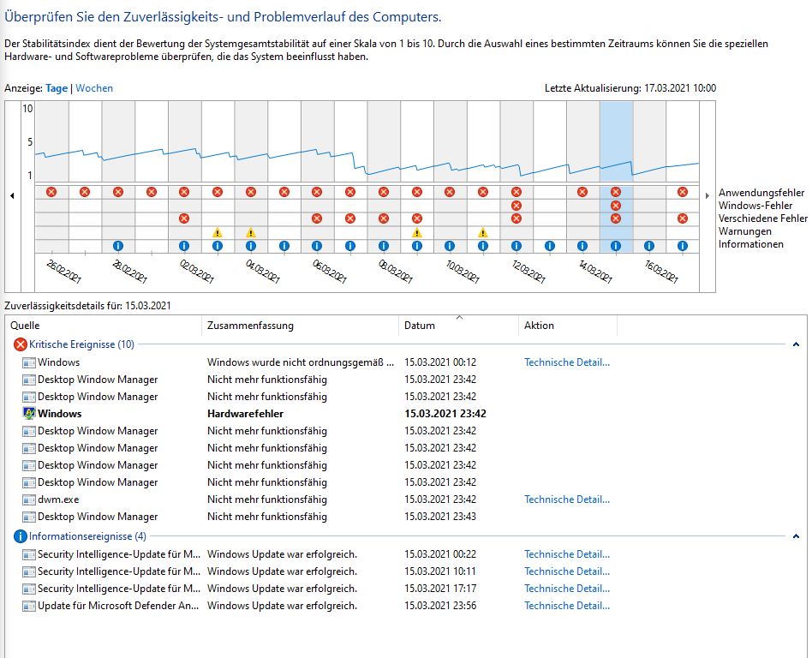Select the Verschiedene Fehler icon for 08.03.2021

[383, 218]
